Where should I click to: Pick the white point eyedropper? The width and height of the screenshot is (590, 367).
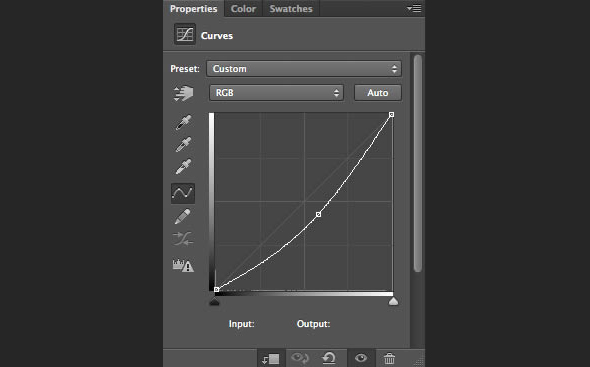pos(183,167)
